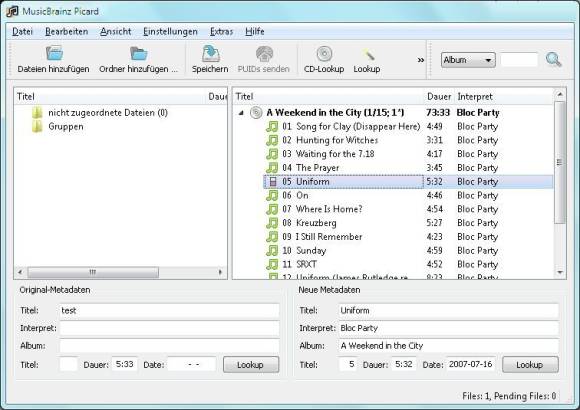Click the Speichern save icon

coord(210,54)
